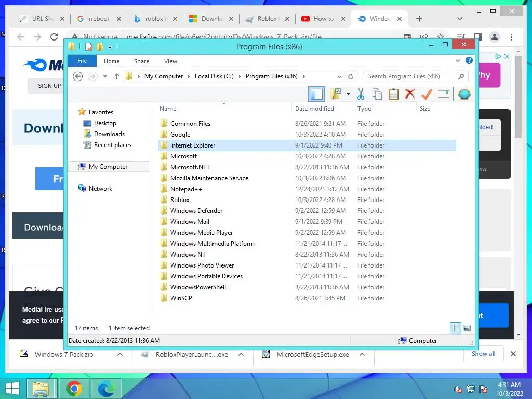Toggle the navigation pane toolbar button
532x399 pixels.
click(316, 94)
